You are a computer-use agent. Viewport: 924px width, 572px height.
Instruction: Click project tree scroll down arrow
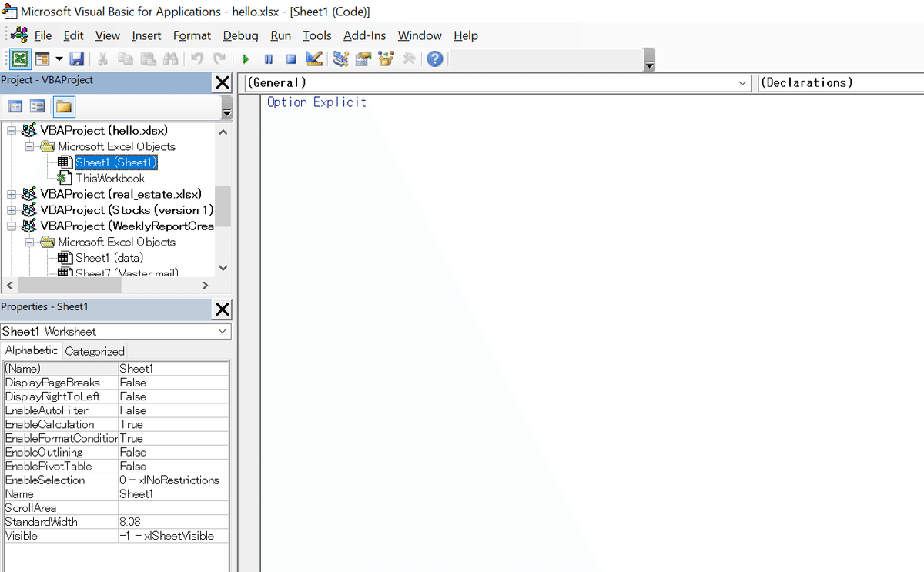pyautogui.click(x=223, y=268)
